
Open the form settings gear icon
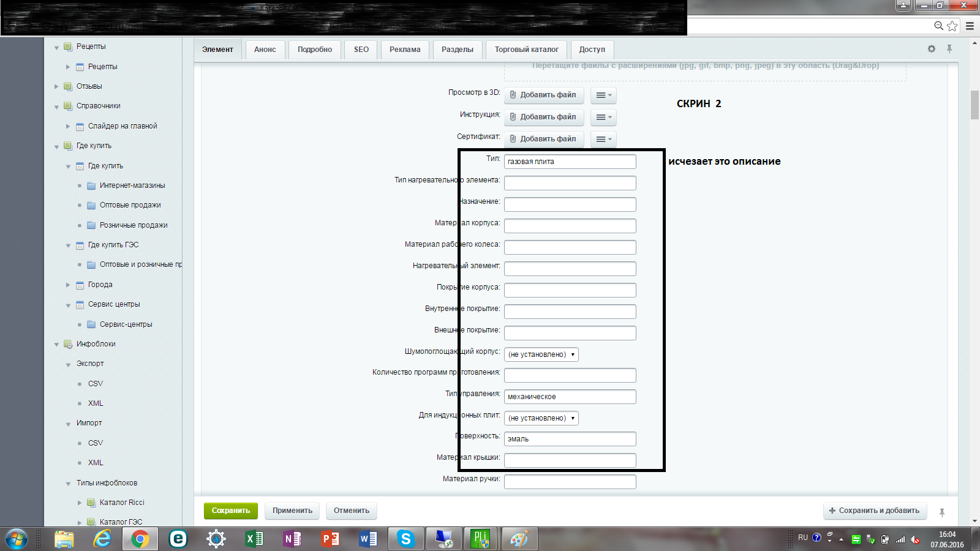(x=932, y=49)
